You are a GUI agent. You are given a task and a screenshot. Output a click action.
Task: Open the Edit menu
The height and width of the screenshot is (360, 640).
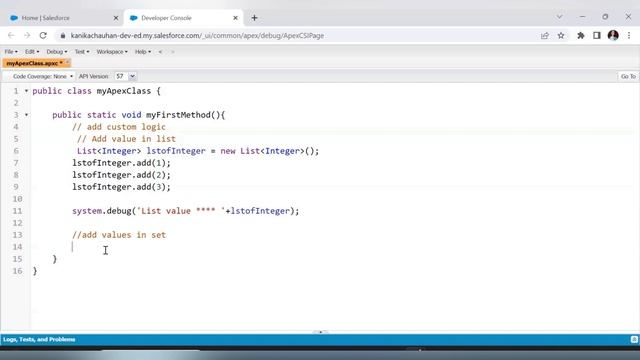32,52
